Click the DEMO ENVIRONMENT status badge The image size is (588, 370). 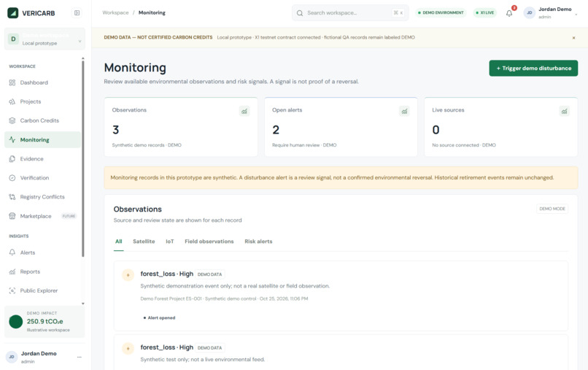point(441,12)
